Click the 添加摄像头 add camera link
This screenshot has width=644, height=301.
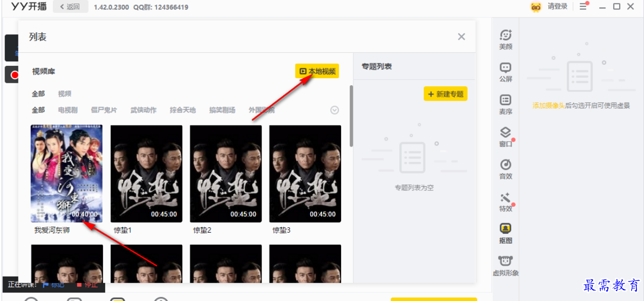click(x=549, y=106)
